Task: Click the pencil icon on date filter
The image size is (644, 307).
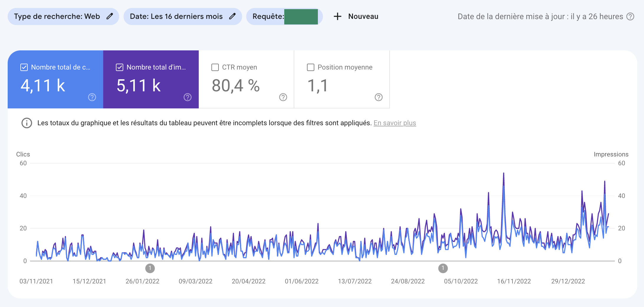Action: tap(232, 16)
